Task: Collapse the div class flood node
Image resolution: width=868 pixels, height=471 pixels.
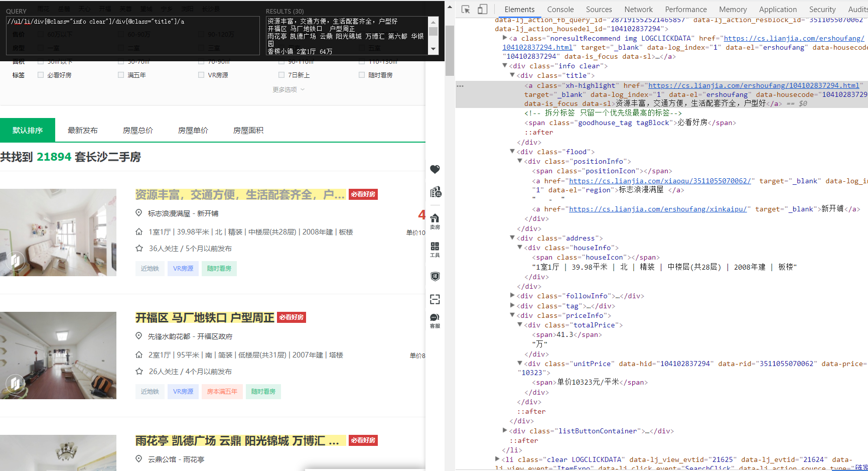Action: [512, 152]
